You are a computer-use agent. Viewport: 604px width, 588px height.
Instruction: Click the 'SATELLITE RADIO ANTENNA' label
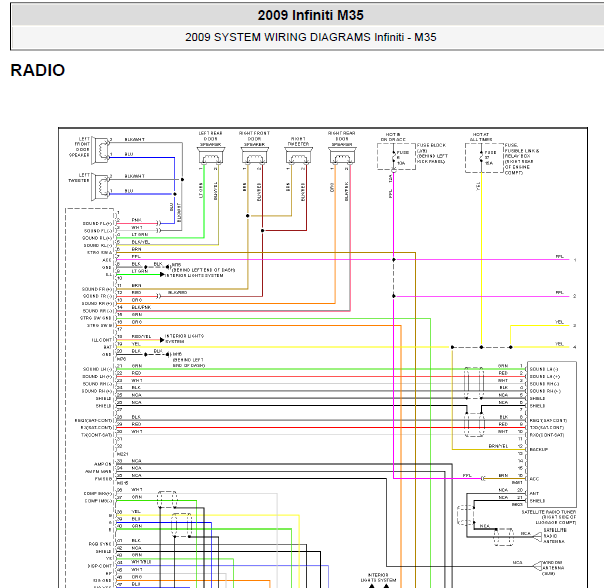click(x=554, y=536)
